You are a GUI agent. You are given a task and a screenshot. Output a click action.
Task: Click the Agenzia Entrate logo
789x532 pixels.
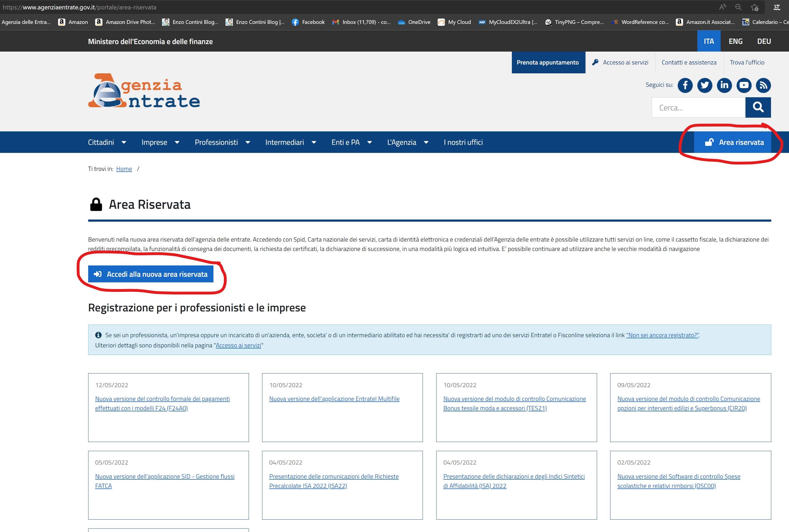coord(144,91)
